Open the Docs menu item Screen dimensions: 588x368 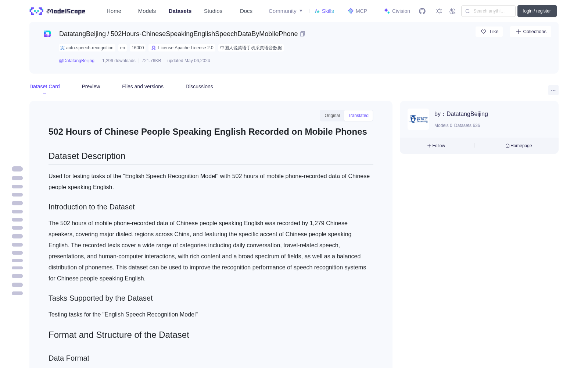246,11
